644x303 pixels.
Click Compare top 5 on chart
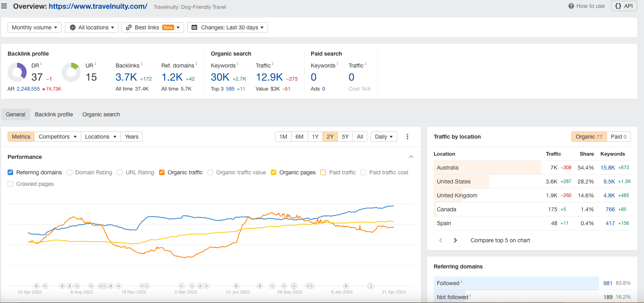500,240
